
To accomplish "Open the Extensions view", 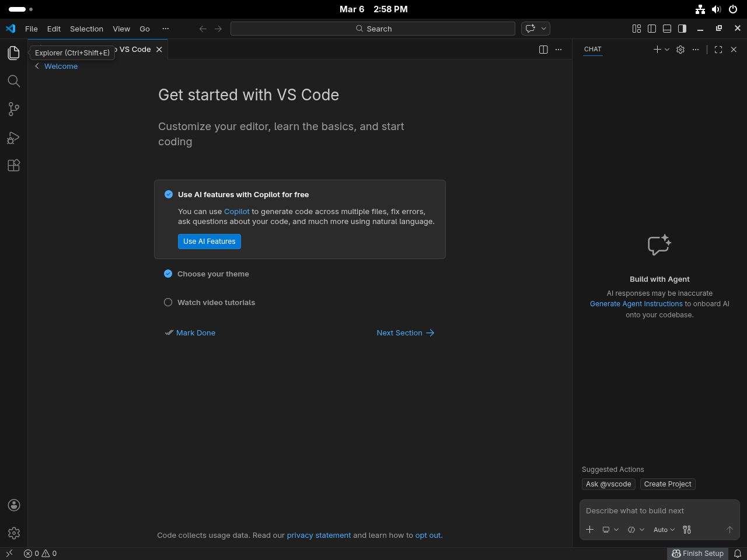I will pos(13,165).
